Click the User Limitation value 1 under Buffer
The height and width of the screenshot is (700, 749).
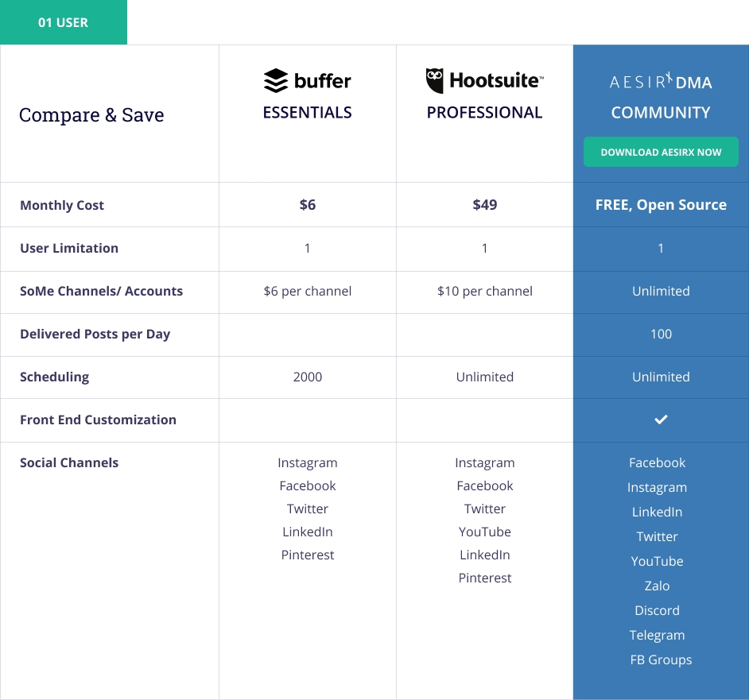pyautogui.click(x=307, y=248)
